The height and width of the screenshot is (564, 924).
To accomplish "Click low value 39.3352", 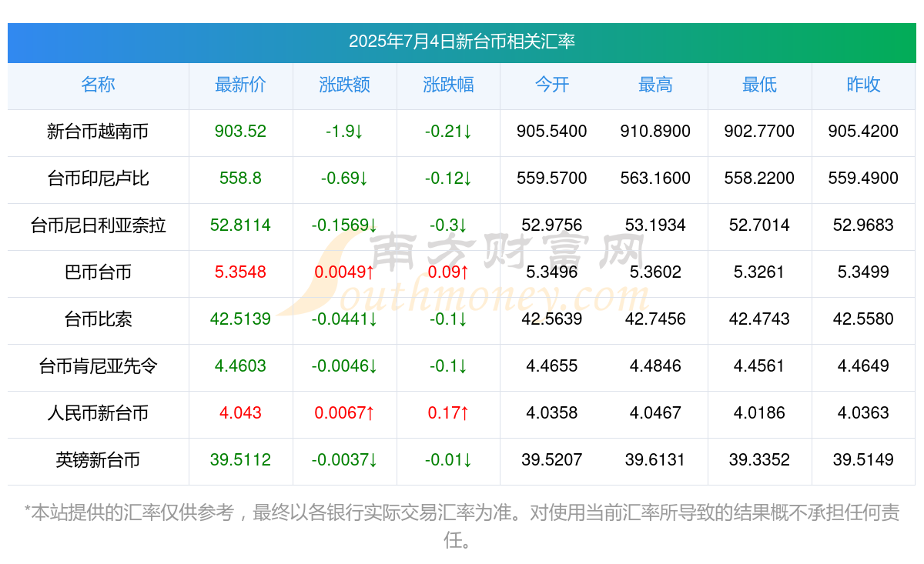I will (759, 460).
